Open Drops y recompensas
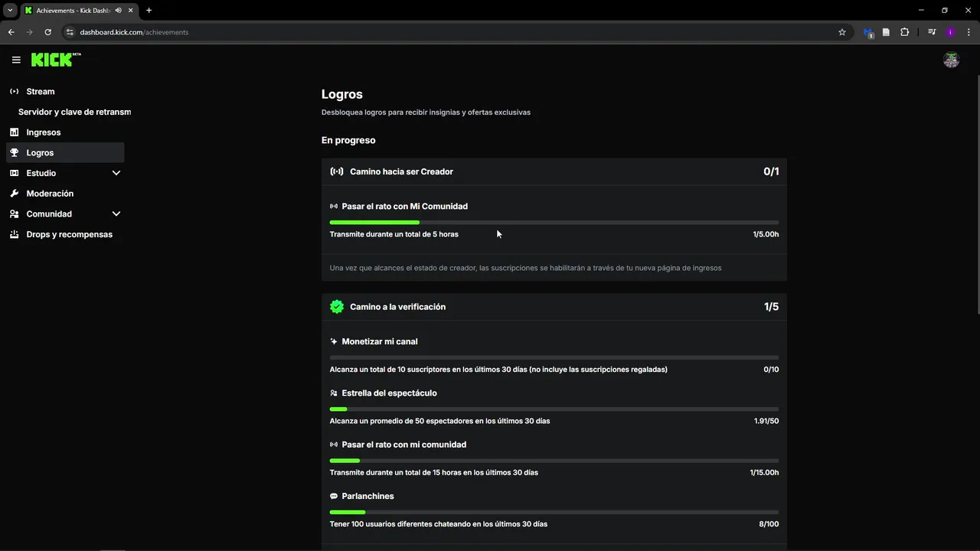This screenshot has width=980, height=551. coord(69,234)
